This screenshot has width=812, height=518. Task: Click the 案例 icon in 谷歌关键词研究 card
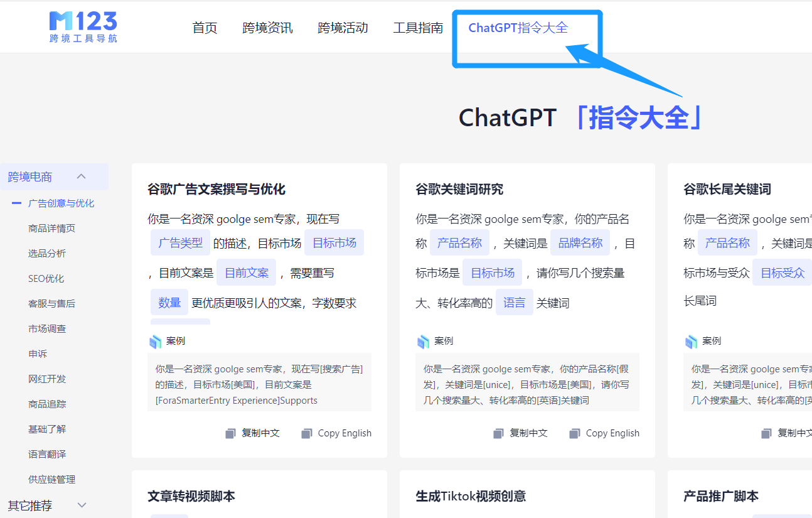click(x=422, y=341)
